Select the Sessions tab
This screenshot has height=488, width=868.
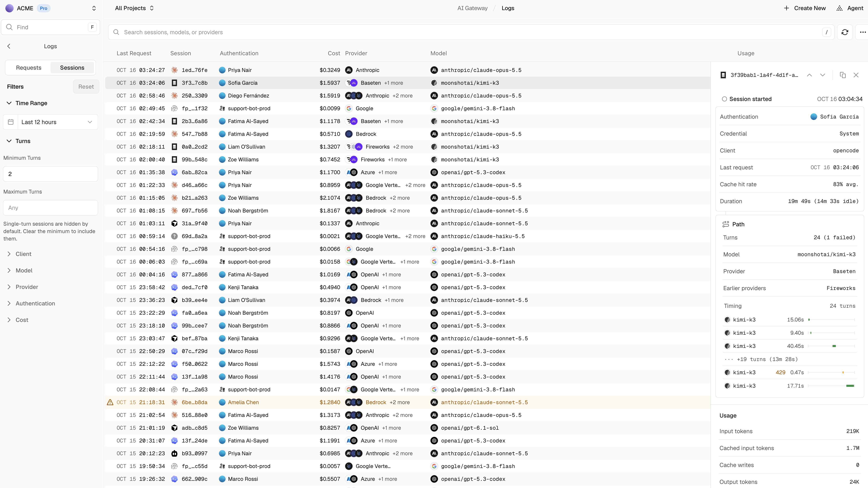pyautogui.click(x=72, y=68)
